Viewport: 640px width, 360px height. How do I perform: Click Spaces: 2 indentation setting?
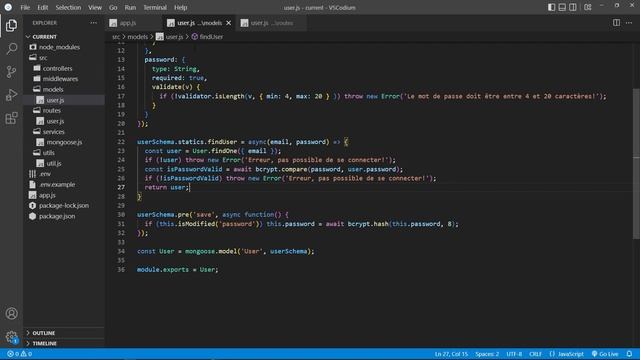(x=487, y=354)
